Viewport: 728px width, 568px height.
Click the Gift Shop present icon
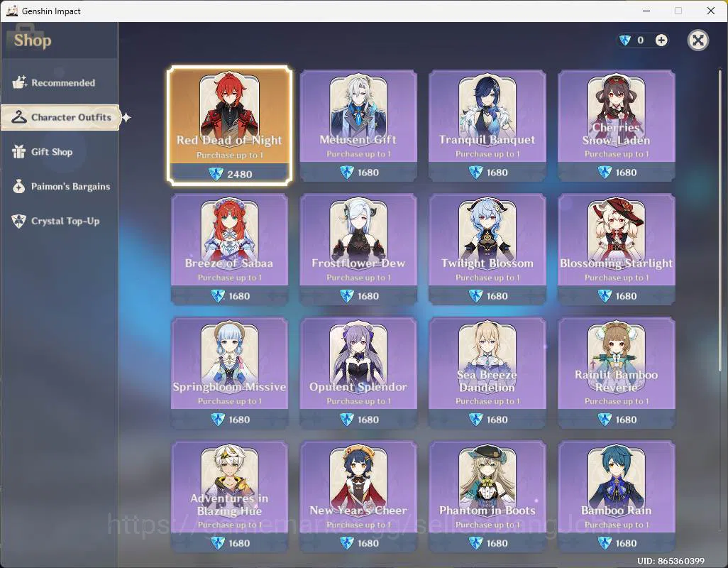pos(18,151)
